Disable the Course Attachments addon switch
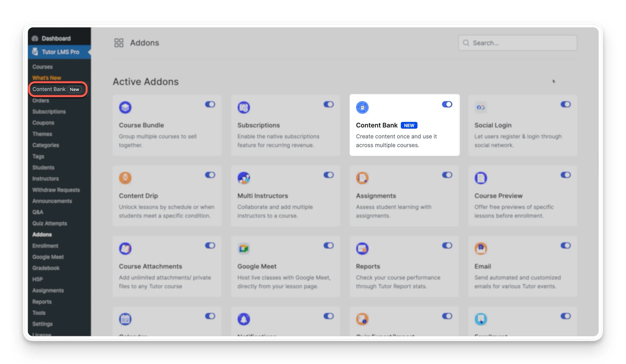 (210, 245)
